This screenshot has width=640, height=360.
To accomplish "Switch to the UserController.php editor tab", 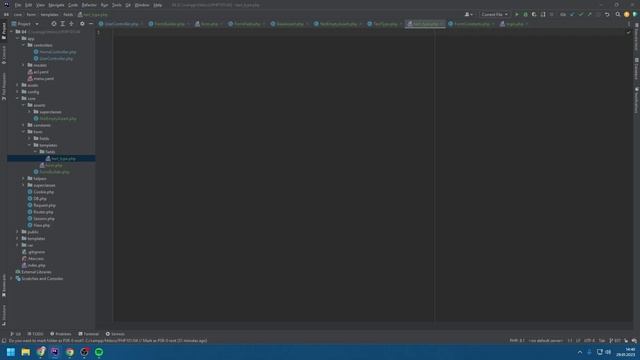I will (121, 24).
